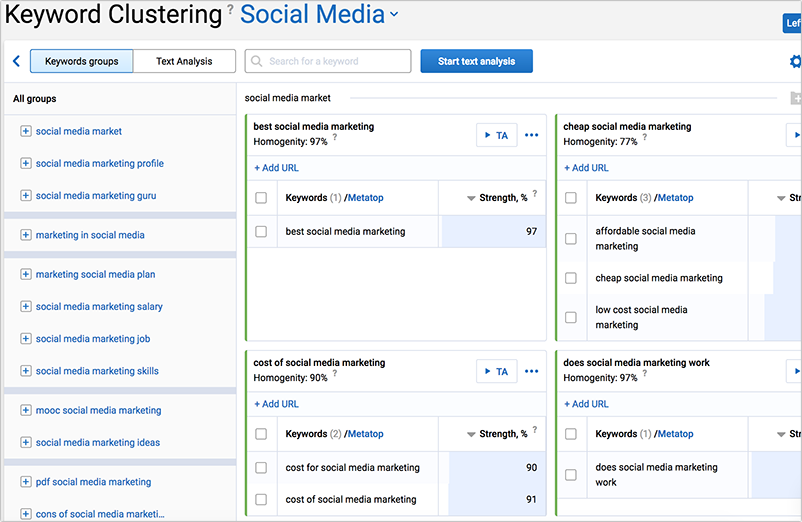Select the Keywords groups tab
The image size is (802, 522).
click(82, 61)
